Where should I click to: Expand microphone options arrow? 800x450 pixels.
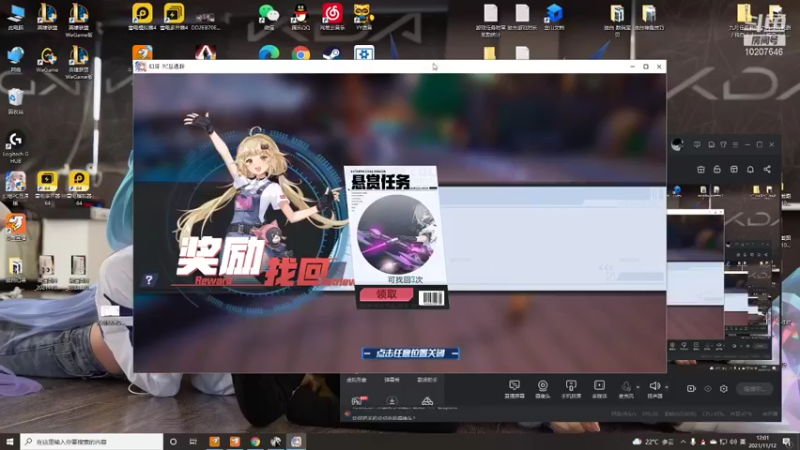(638, 387)
